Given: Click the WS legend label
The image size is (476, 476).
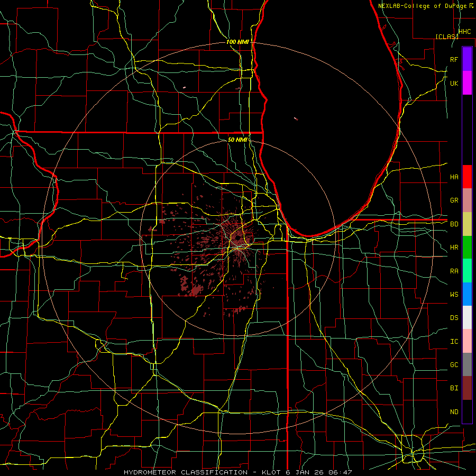Looking at the screenshot, I should pos(454,295).
